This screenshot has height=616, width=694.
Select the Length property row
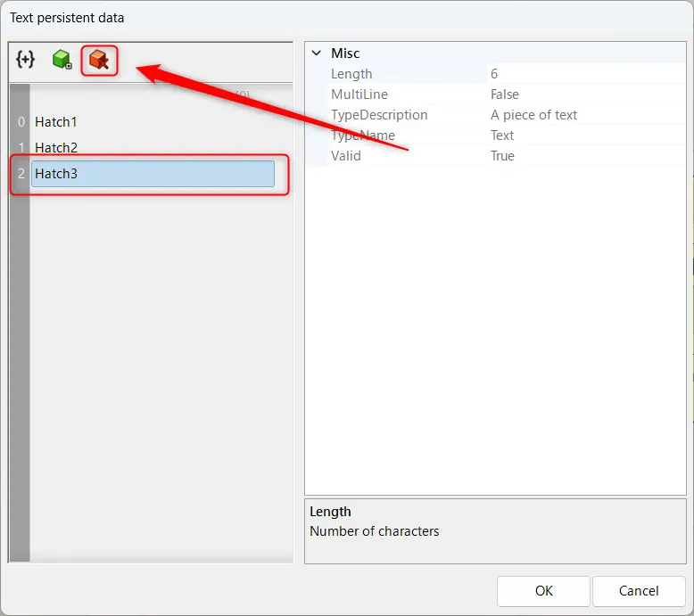pos(351,74)
